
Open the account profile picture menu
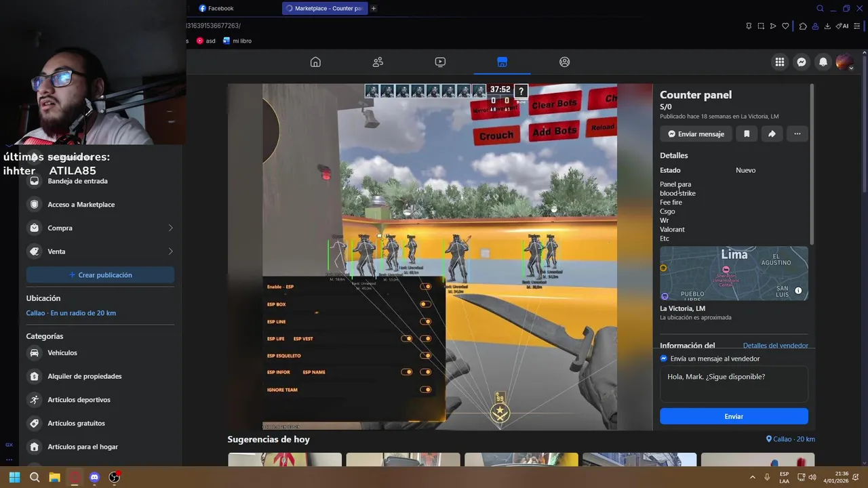(844, 62)
